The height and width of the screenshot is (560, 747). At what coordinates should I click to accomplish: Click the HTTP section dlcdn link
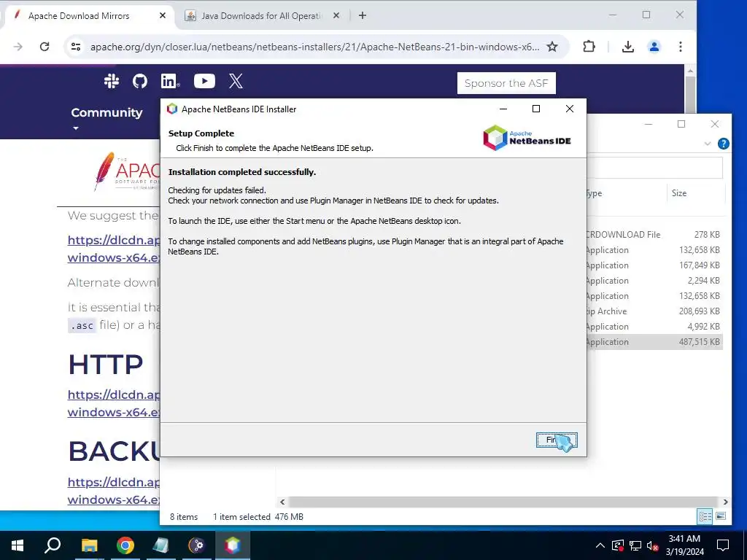114,403
